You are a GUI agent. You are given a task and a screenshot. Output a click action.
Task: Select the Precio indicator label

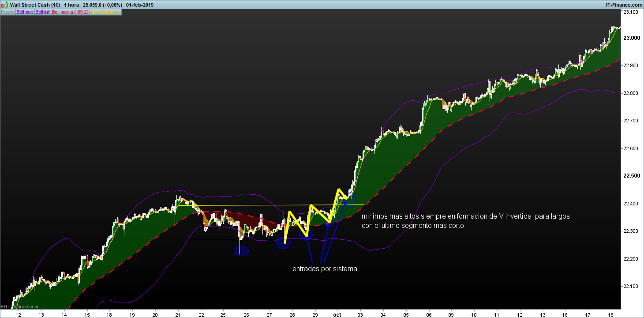[7, 12]
